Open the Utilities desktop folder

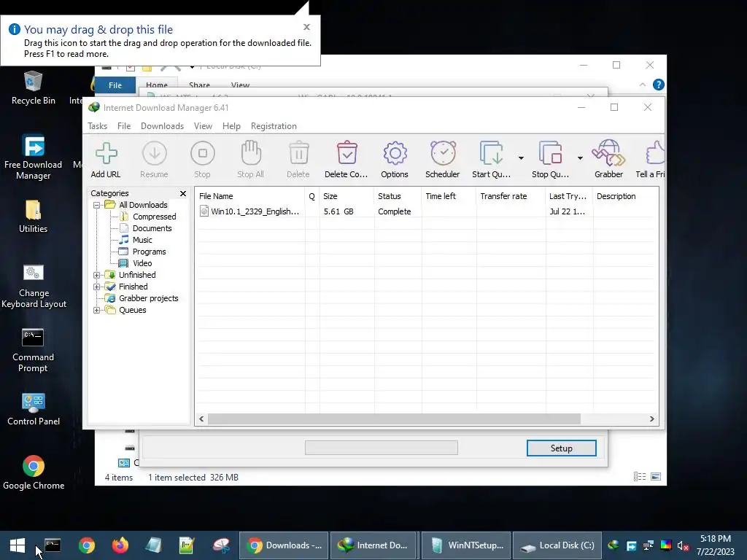click(x=34, y=216)
